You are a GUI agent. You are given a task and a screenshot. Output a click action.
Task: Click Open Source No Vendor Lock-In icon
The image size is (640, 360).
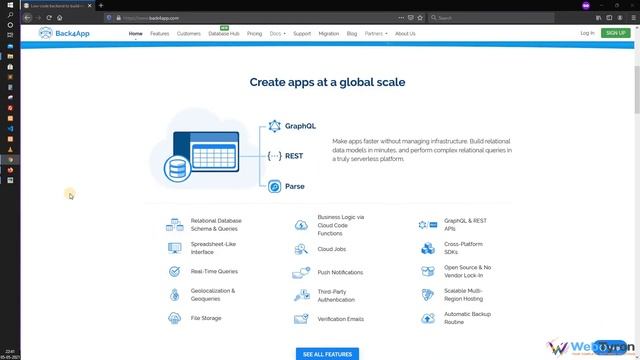tap(428, 271)
